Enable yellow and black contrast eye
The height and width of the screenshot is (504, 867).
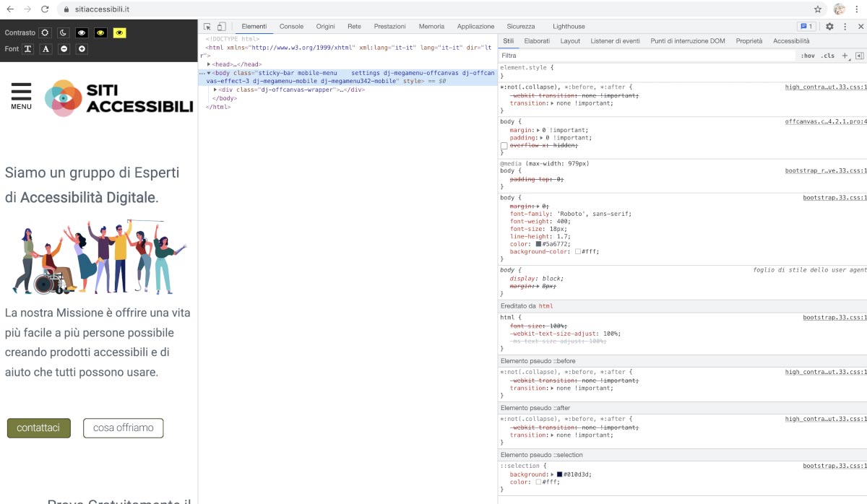119,32
